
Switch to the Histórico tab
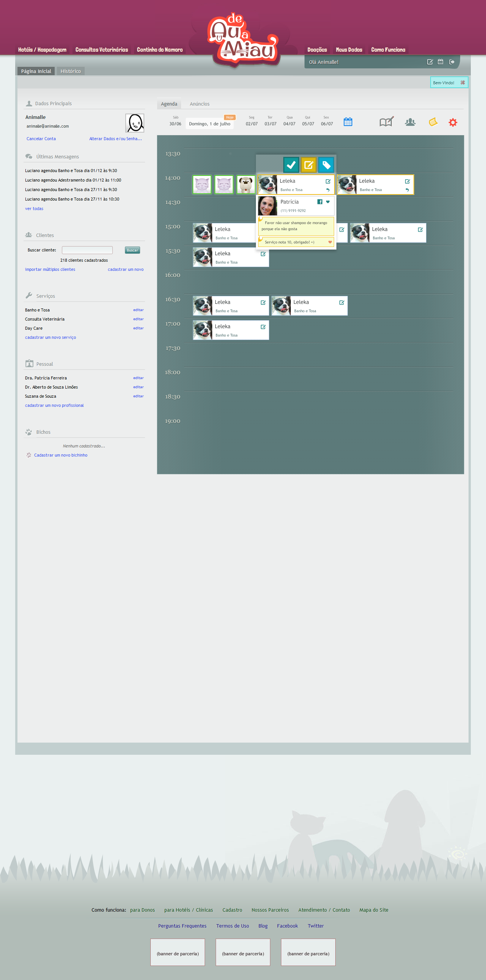71,71
